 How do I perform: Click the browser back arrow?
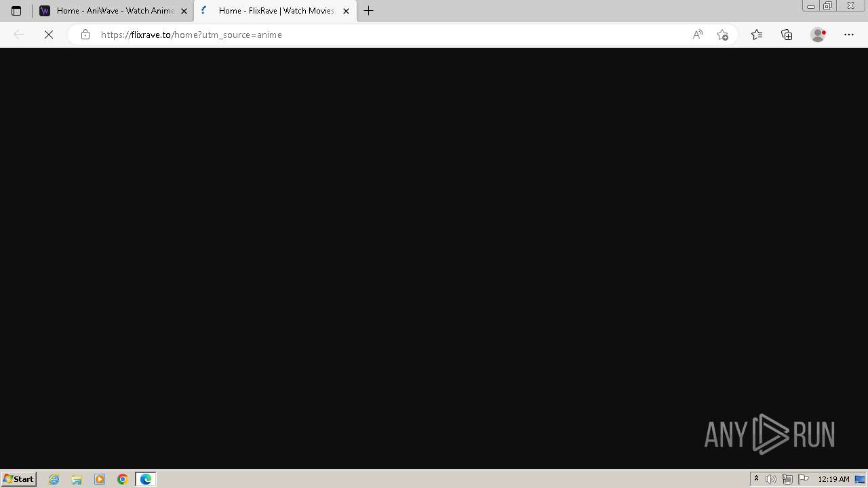[19, 35]
